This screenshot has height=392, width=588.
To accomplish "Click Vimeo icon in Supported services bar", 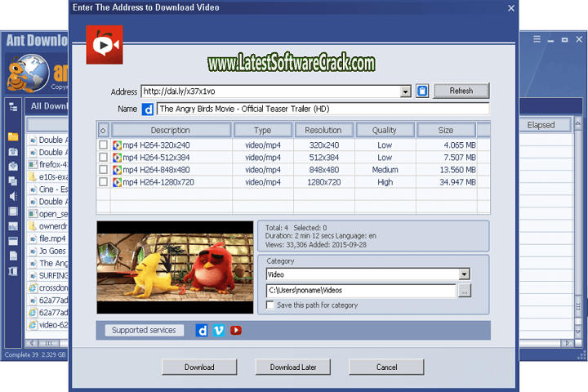I will pyautogui.click(x=219, y=331).
